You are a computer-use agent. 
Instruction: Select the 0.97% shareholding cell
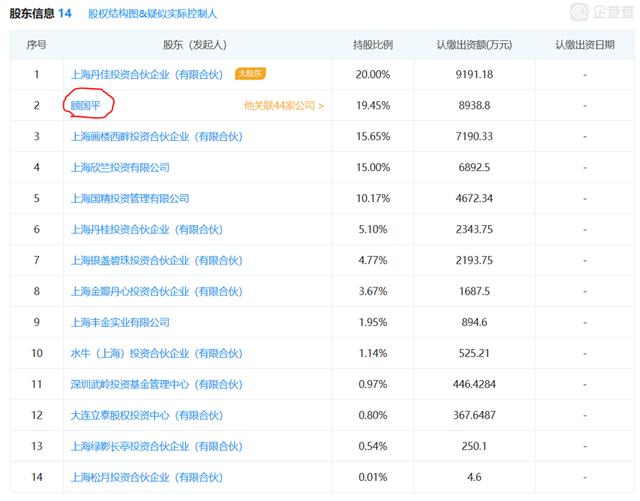point(373,384)
